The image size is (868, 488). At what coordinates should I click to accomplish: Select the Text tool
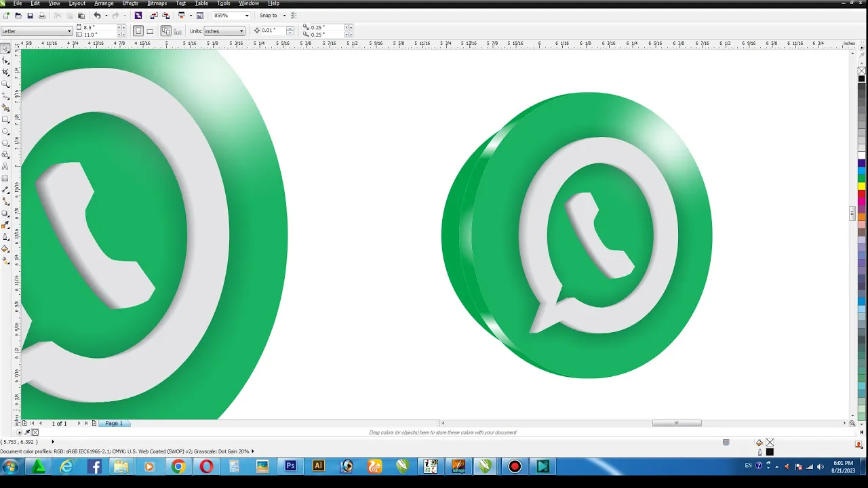point(6,166)
